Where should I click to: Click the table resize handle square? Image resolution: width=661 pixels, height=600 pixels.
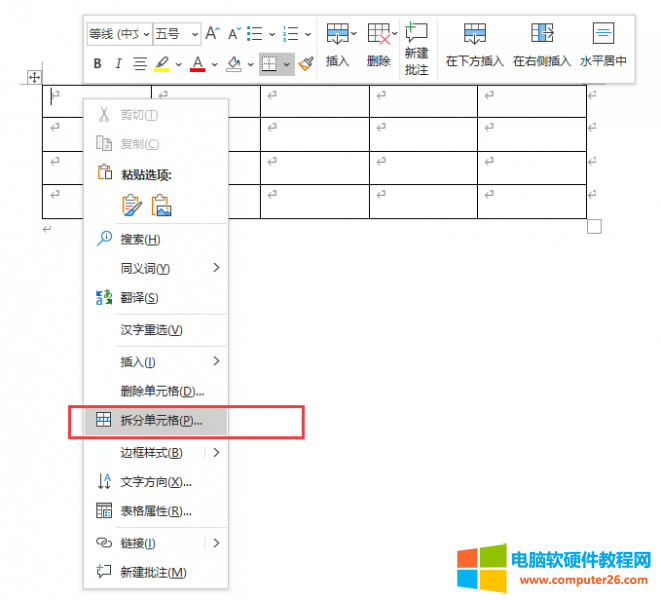pos(594,227)
